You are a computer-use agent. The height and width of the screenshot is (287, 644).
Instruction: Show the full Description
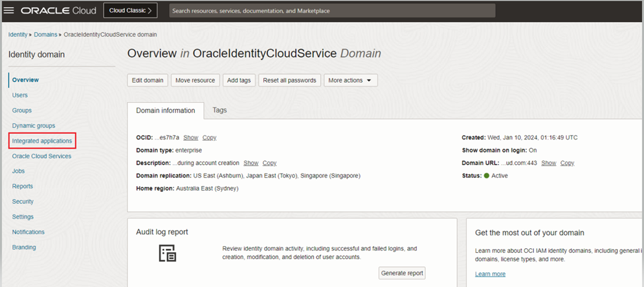pos(251,163)
